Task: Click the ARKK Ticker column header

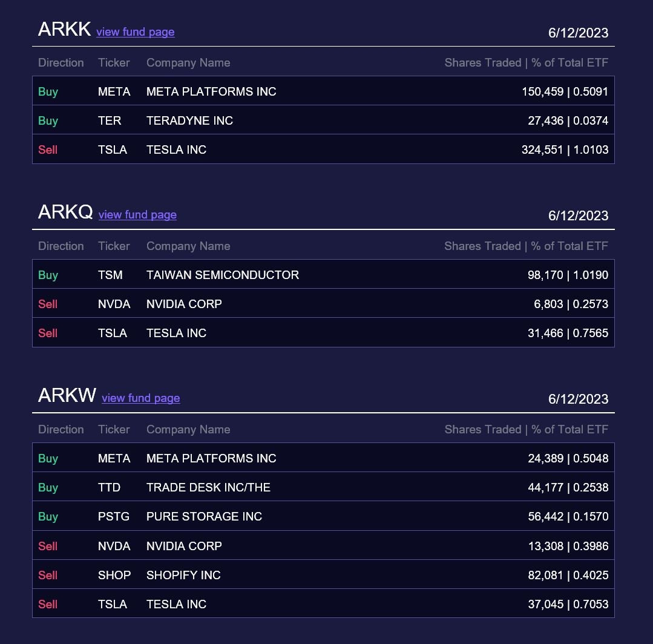Action: pyautogui.click(x=114, y=63)
